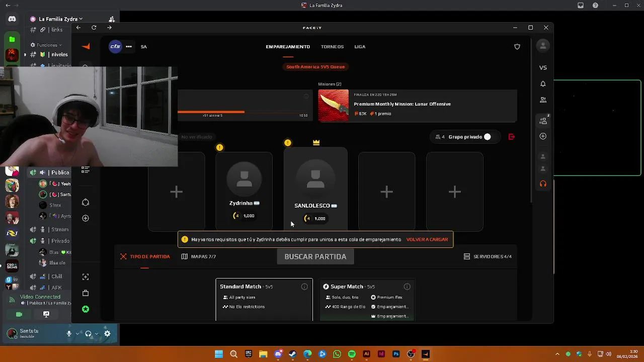The height and width of the screenshot is (362, 644).
Task: Open FACEIT notifications bell
Action: pyautogui.click(x=543, y=84)
